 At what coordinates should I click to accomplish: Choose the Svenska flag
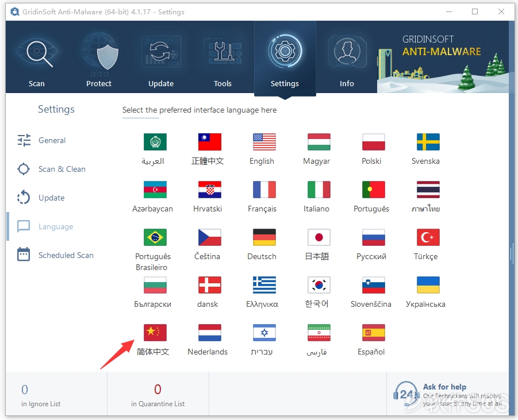[x=428, y=142]
